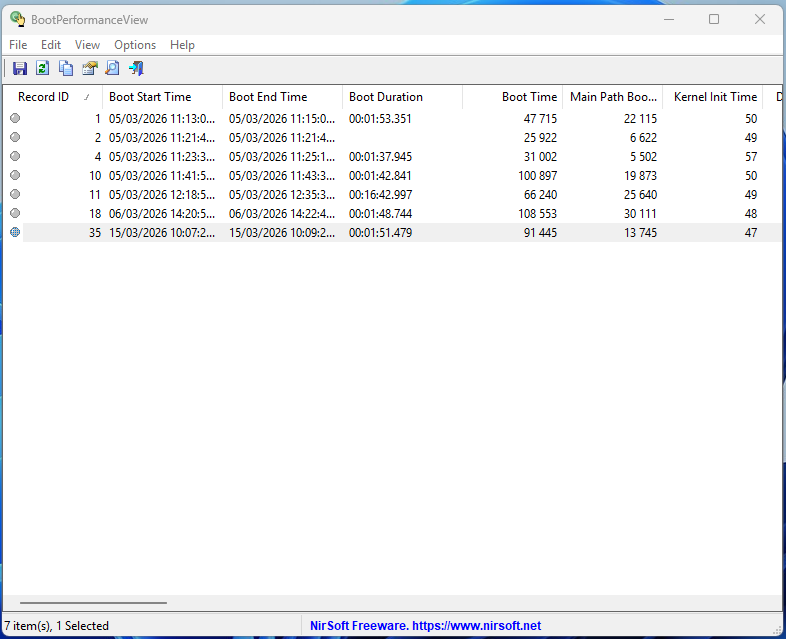
Task: Click boot time value 100 897
Action: (537, 176)
